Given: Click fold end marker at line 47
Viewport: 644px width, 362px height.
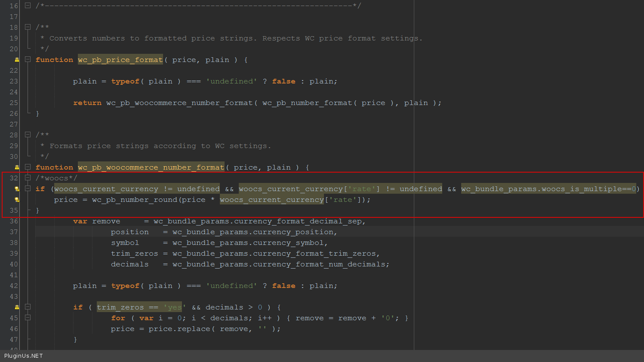Looking at the screenshot, I should [x=28, y=339].
